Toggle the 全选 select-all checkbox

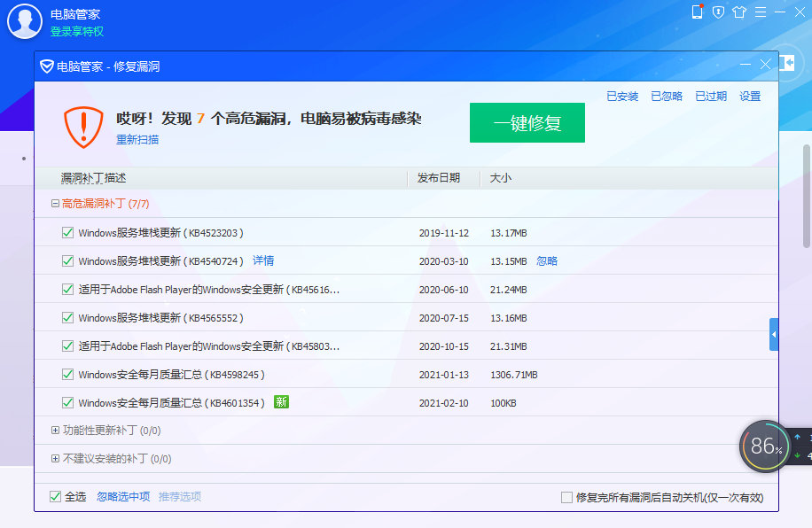[x=56, y=496]
